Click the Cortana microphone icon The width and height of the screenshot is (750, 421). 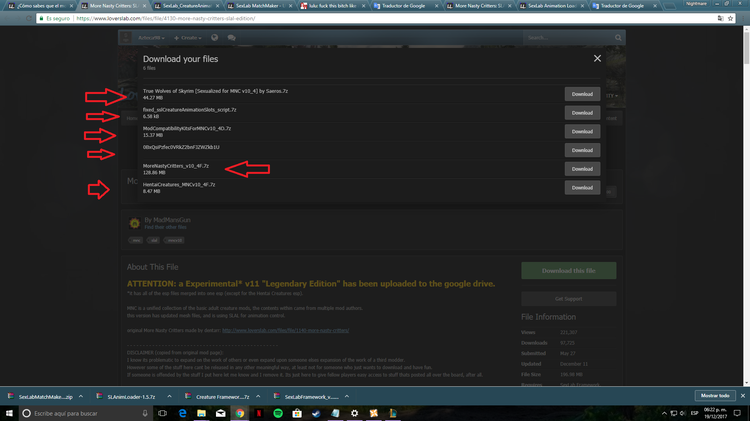tap(145, 413)
